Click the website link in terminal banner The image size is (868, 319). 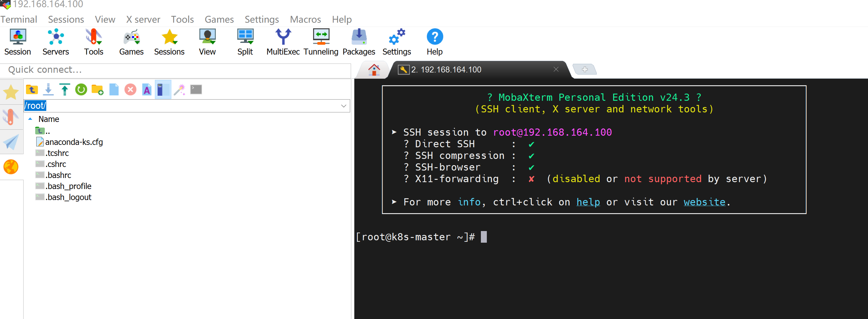coord(704,202)
